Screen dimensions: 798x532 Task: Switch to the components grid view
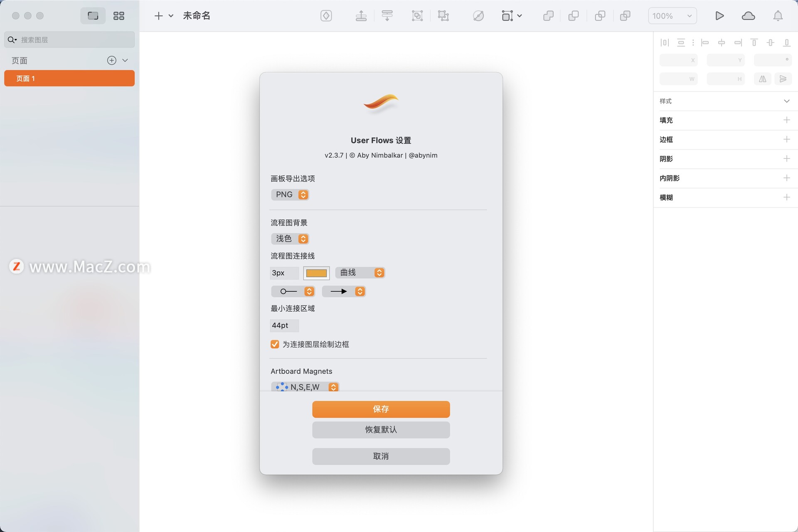click(x=119, y=16)
